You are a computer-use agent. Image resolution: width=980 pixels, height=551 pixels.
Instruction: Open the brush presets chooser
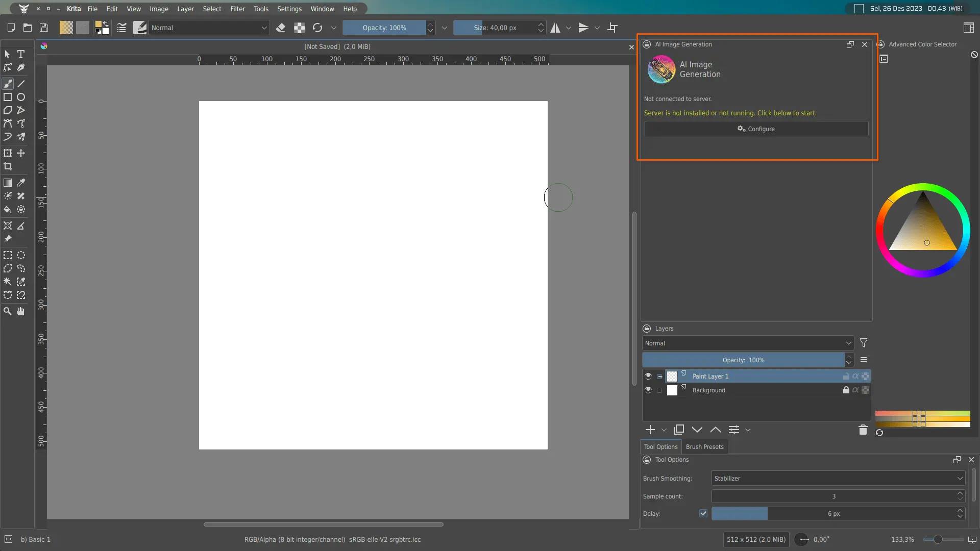pyautogui.click(x=140, y=28)
